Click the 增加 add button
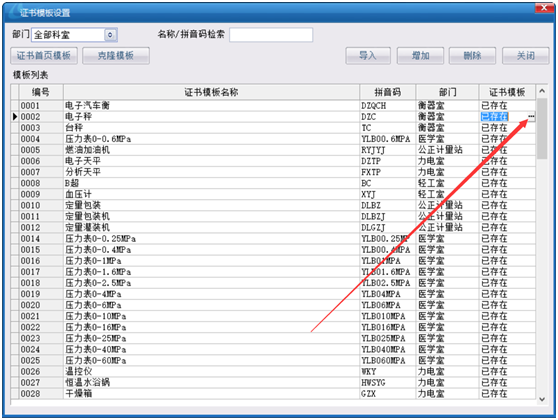 point(420,56)
